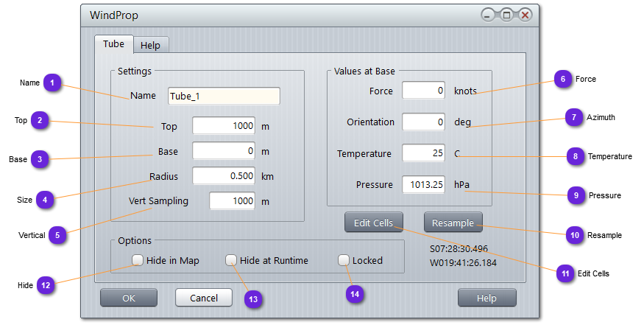Select the Radius input field
644x325 pixels.
[x=224, y=176]
